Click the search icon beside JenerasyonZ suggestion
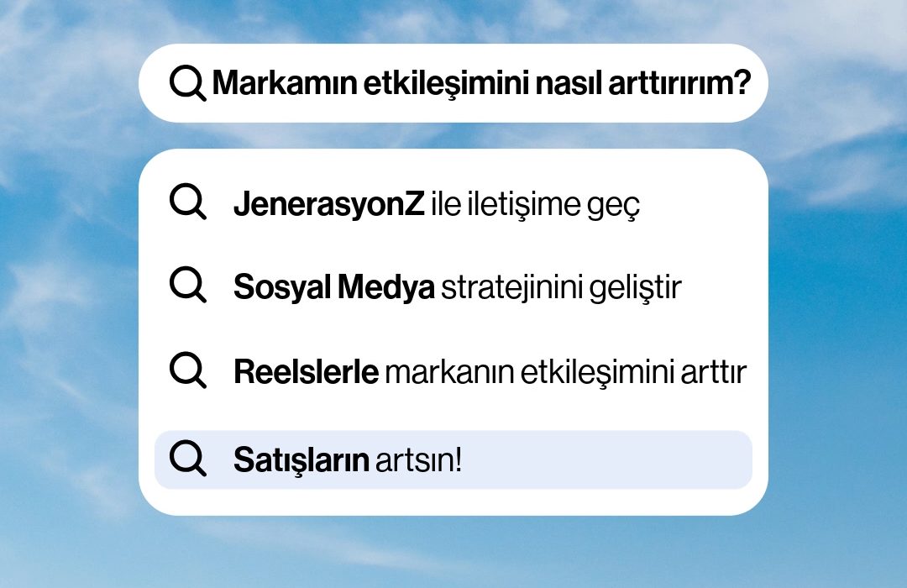This screenshot has height=588, width=907. coord(187,202)
